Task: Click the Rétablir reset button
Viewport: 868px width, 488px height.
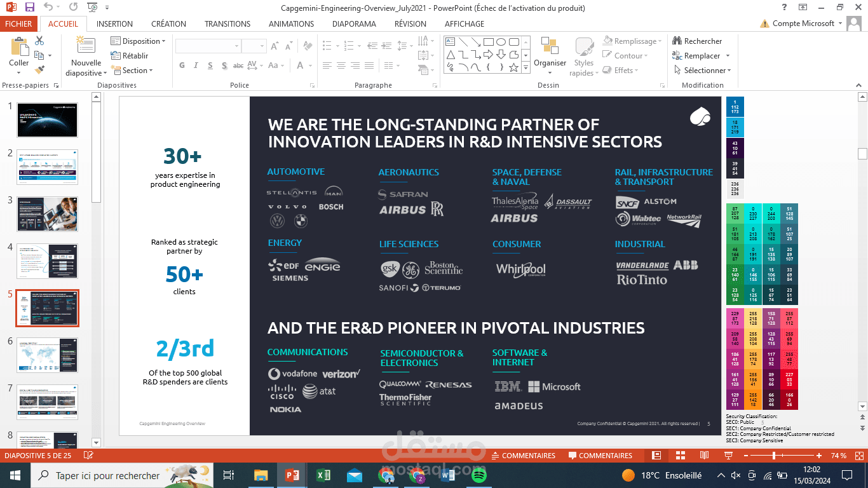Action: coord(130,56)
